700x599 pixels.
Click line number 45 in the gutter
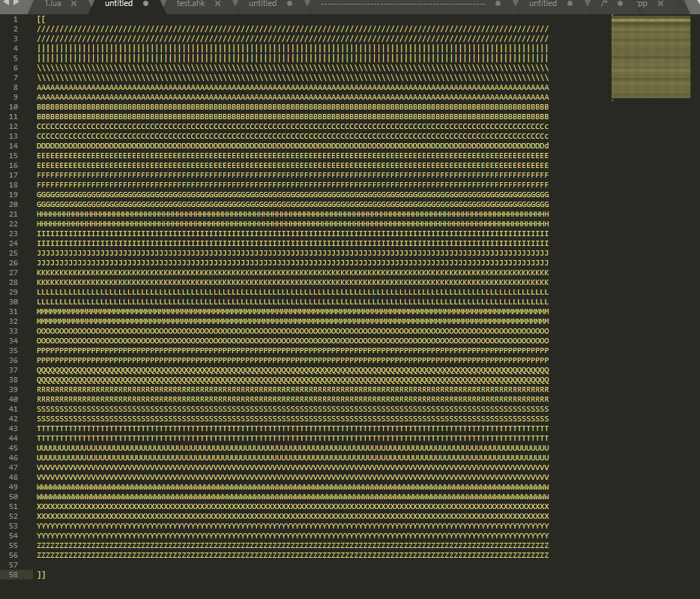pos(13,448)
